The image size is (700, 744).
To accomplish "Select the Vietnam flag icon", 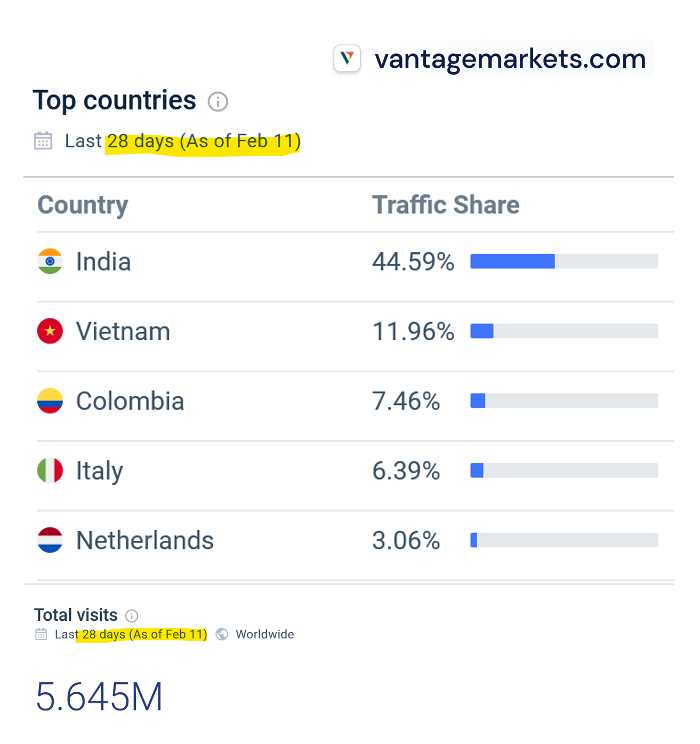I will (x=50, y=331).
